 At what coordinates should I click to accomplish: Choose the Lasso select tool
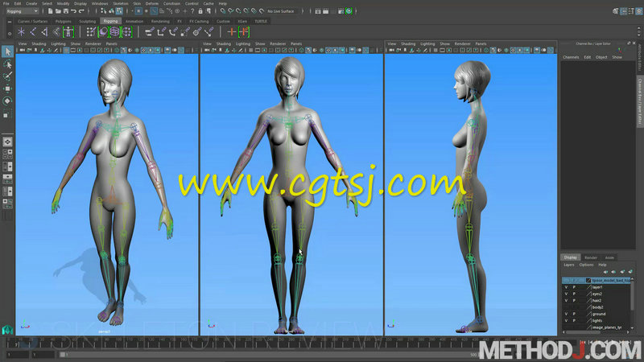pyautogui.click(x=7, y=64)
